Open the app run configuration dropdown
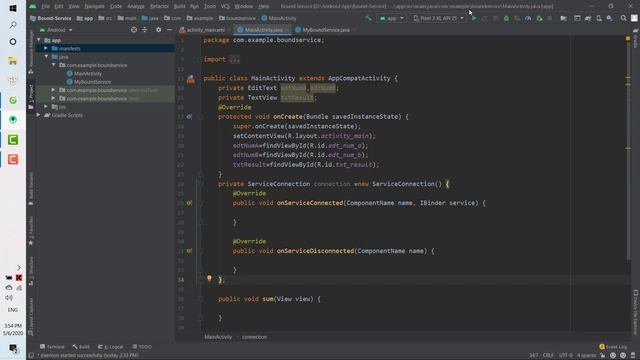The height and width of the screenshot is (360, 640). (391, 18)
